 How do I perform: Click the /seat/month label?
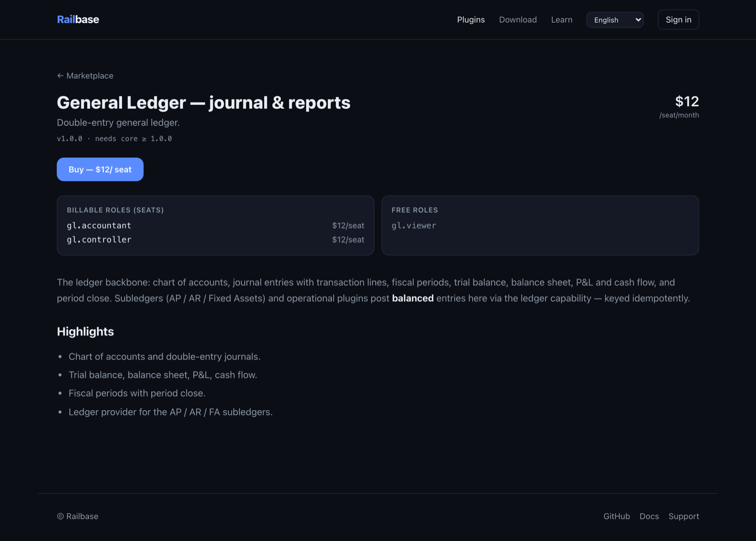pos(679,115)
